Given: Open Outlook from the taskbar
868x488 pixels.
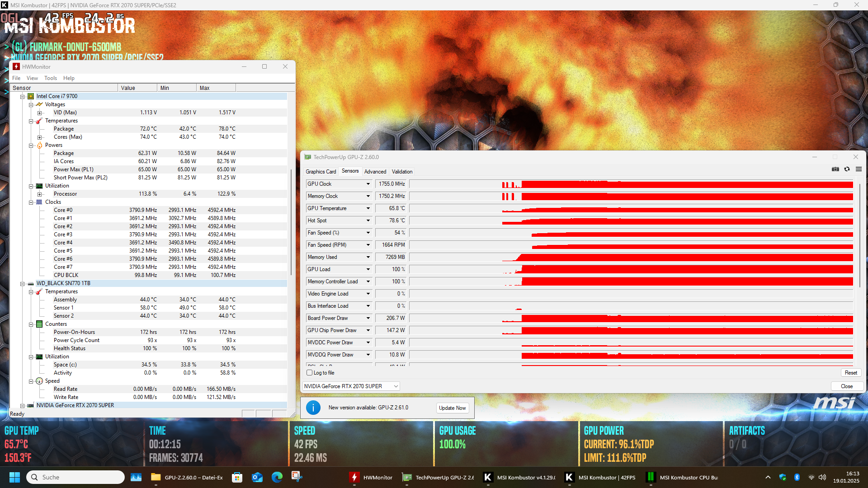Looking at the screenshot, I should coord(257,477).
